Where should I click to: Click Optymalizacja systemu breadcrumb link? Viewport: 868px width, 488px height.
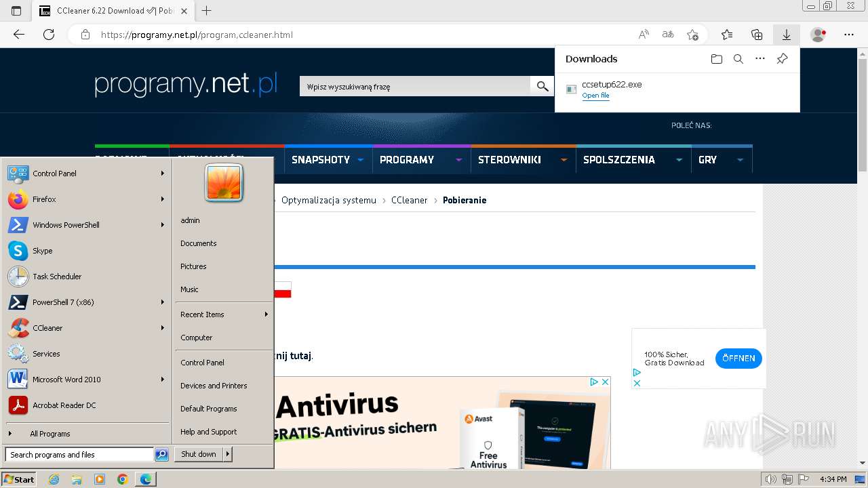[329, 200]
